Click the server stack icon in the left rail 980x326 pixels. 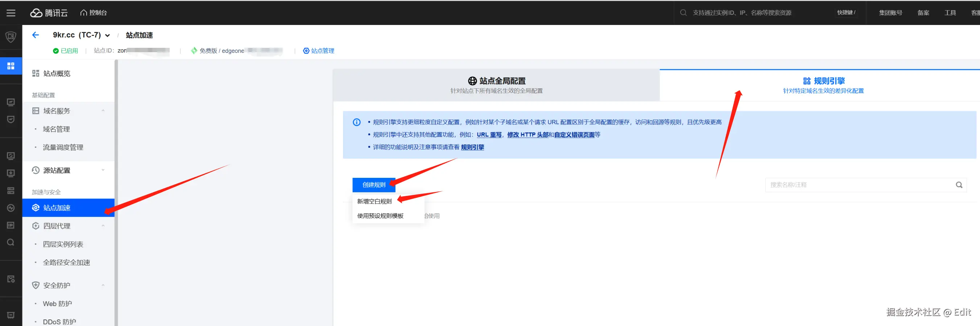11,191
